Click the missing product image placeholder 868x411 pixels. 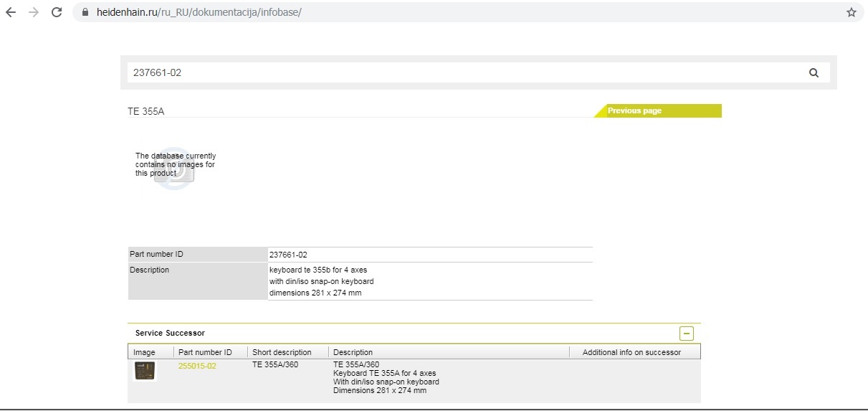coord(174,166)
